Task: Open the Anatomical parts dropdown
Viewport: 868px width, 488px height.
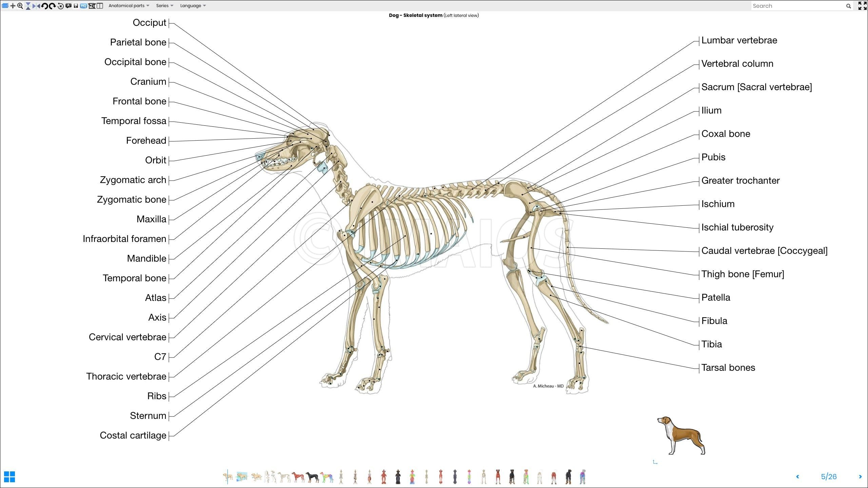Action: click(129, 6)
